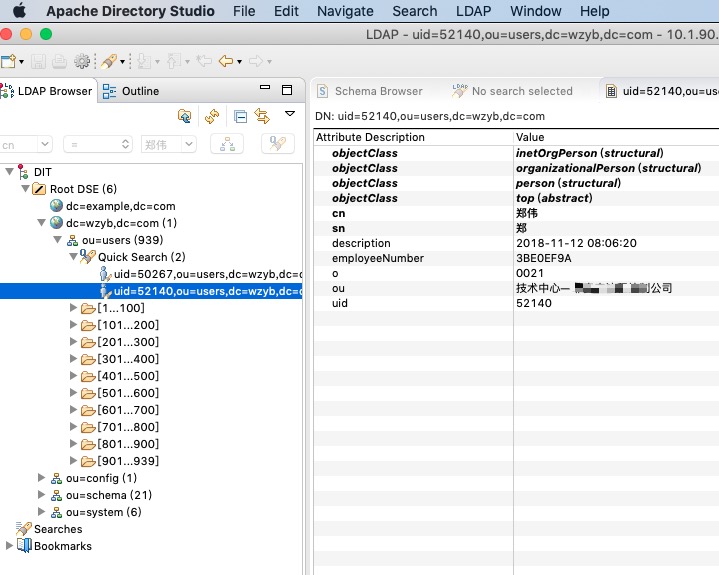Viewport: 719px width, 575px height.
Task: Open the Back history dropdown arrow
Action: pyautogui.click(x=239, y=62)
